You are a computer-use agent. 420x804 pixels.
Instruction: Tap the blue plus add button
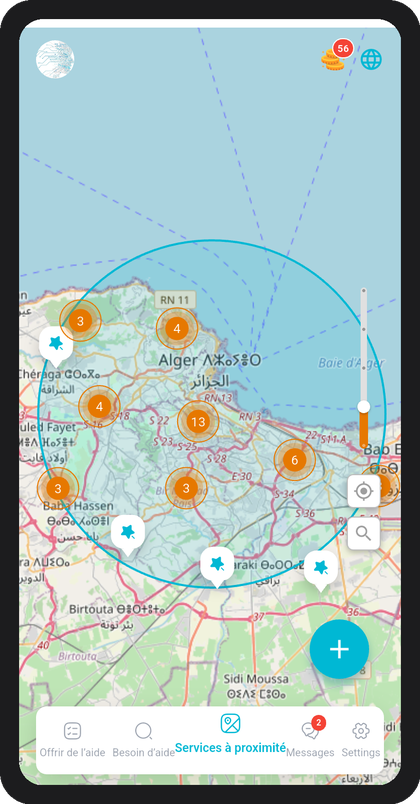pos(339,649)
